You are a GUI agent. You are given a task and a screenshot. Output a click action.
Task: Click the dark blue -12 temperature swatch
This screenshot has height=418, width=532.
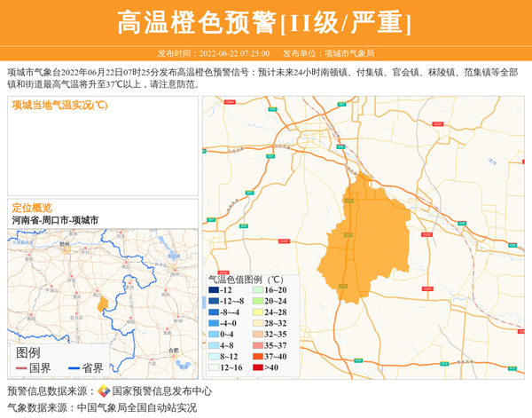point(214,290)
